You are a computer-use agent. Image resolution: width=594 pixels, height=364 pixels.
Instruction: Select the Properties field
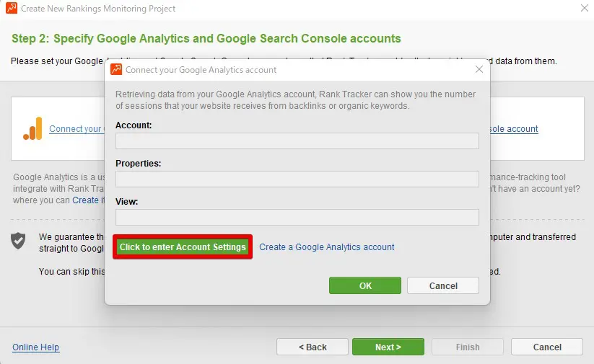[x=297, y=179]
